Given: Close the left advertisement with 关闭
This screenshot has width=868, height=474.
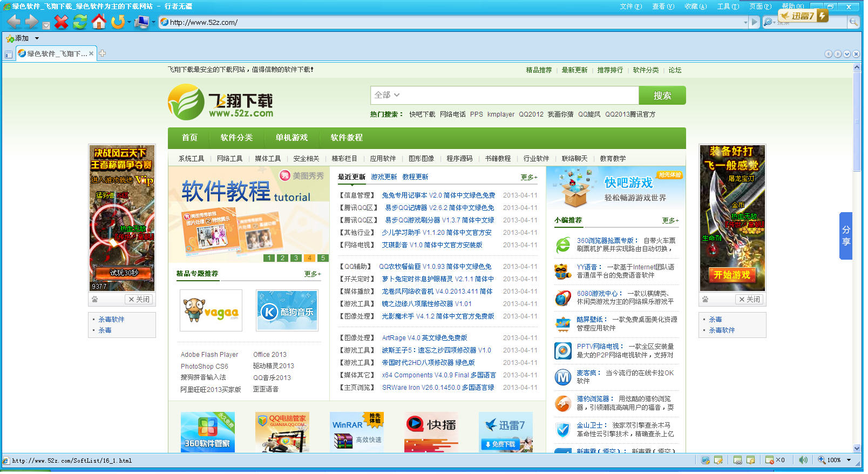Looking at the screenshot, I should click(x=139, y=300).
